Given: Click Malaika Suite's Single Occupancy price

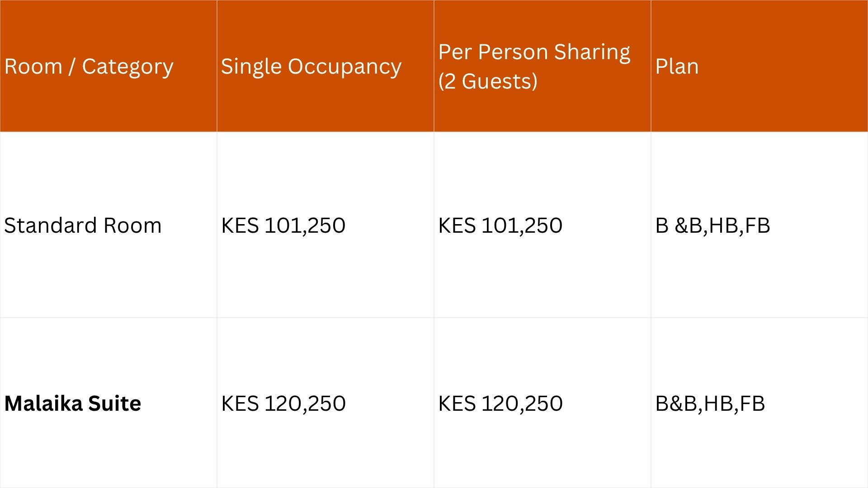Looking at the screenshot, I should pos(283,404).
